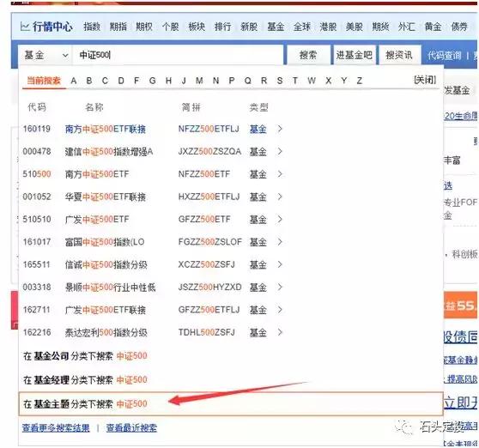Select the 债券 menu item
Viewport: 479px width, 448px height.
pos(459,27)
